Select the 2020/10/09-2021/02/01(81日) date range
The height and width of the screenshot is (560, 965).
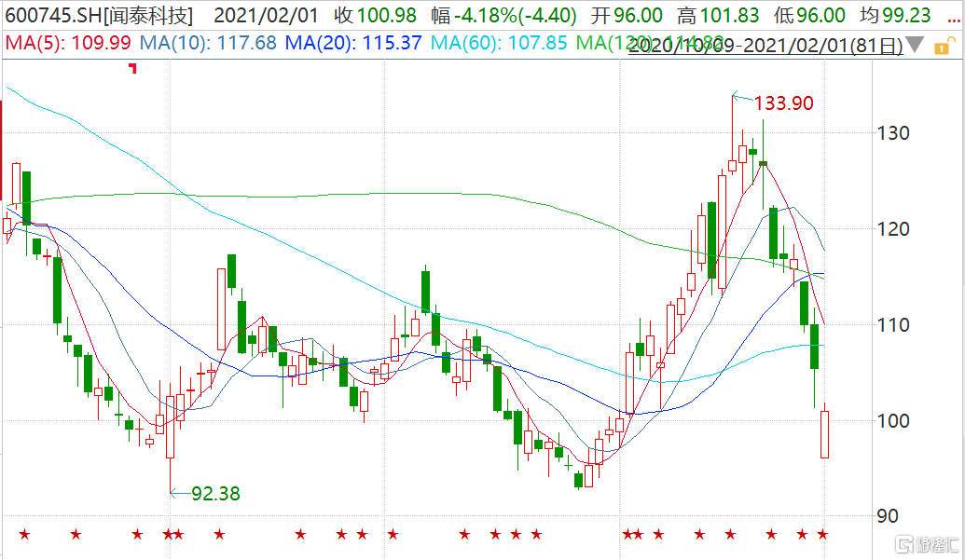pyautogui.click(x=765, y=46)
